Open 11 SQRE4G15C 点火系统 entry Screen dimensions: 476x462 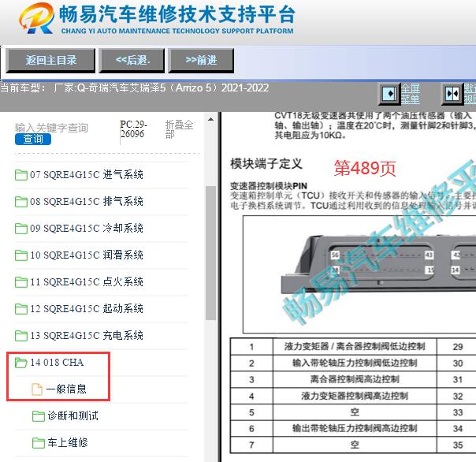click(87, 282)
